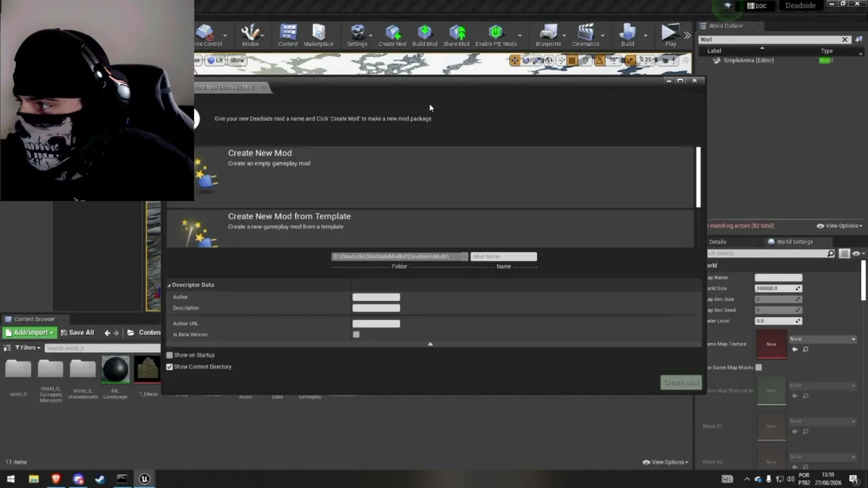Open the Marketplace toolbar icon
The width and height of the screenshot is (868, 488).
click(318, 35)
